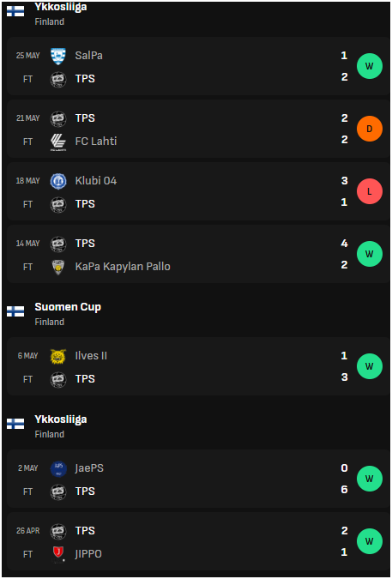This screenshot has width=392, height=579.
Task: Click the JaePS round blue logo
Action: click(x=58, y=469)
